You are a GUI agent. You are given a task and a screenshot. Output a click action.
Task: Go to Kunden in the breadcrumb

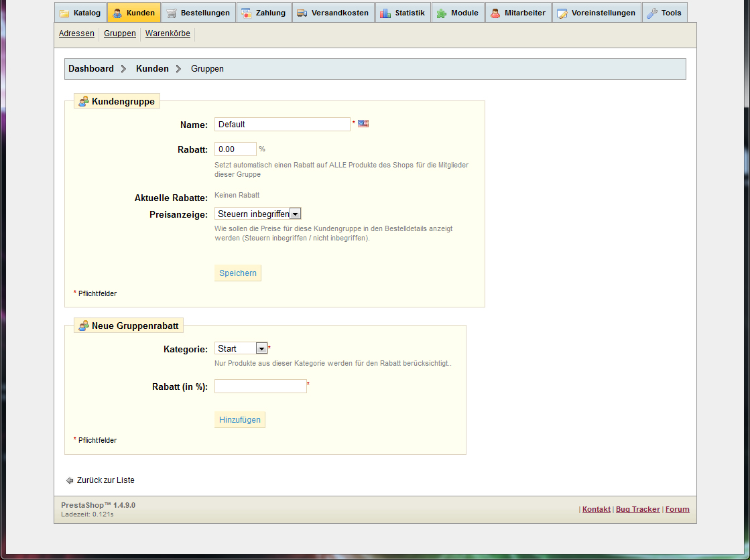152,68
